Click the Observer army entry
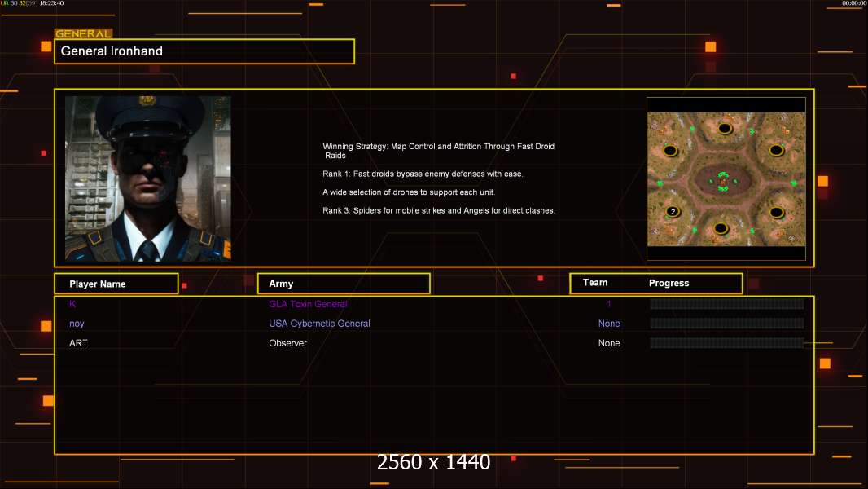Screen dimensions: 868x489 288,343
